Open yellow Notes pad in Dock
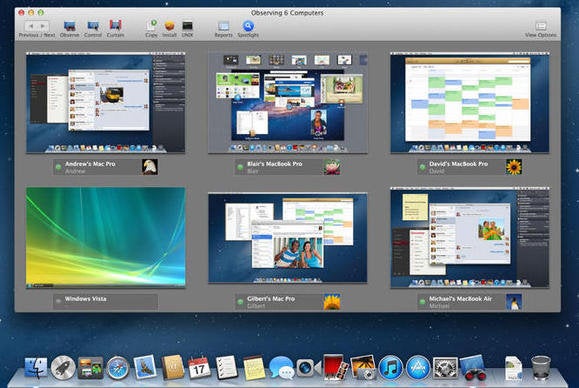 point(254,368)
